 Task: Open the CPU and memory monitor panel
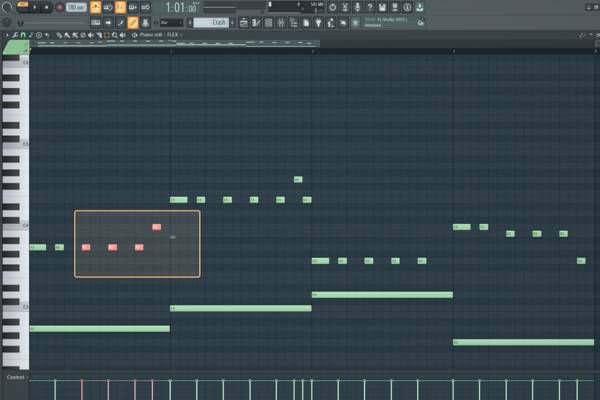[297, 7]
